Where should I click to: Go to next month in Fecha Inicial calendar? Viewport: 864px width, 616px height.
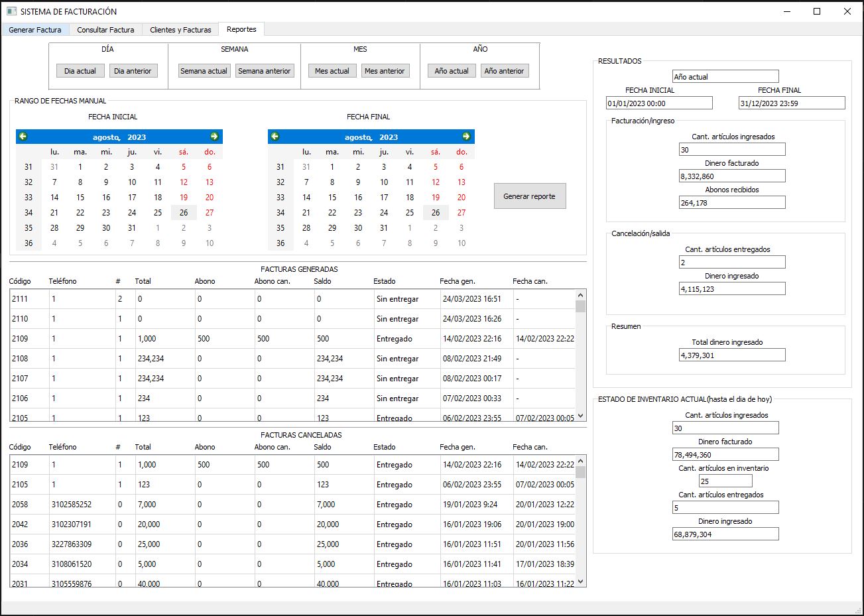point(214,137)
